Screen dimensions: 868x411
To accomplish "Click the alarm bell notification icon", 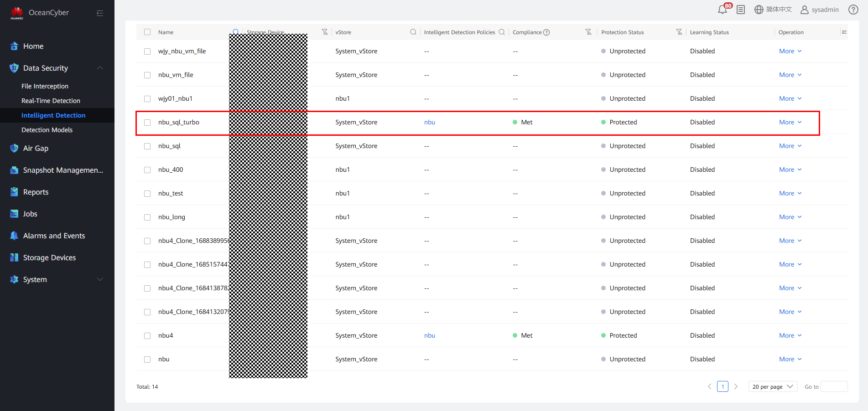I will (x=722, y=10).
